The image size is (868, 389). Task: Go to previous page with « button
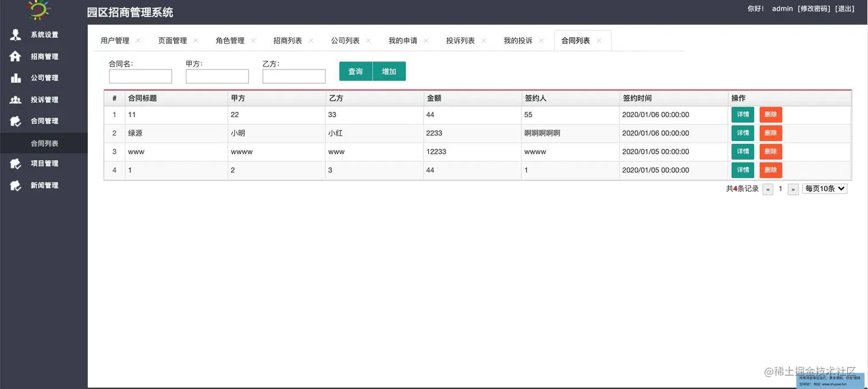click(x=768, y=189)
